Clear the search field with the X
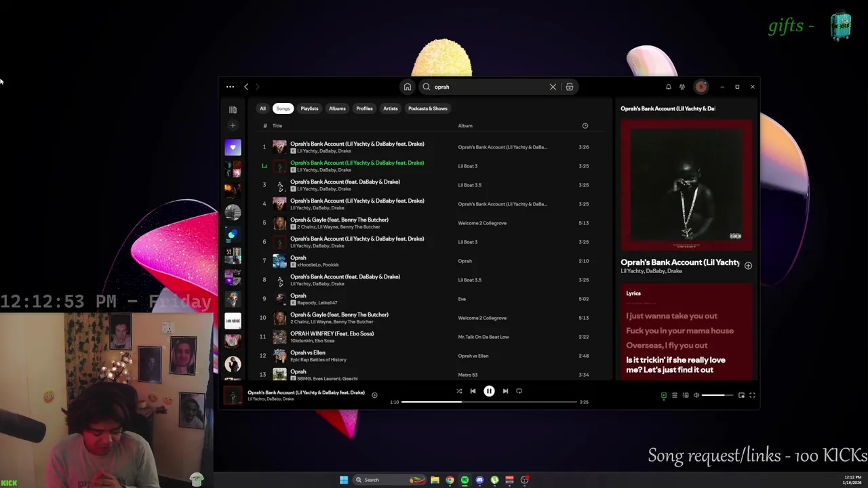Image resolution: width=868 pixels, height=488 pixels. click(553, 87)
